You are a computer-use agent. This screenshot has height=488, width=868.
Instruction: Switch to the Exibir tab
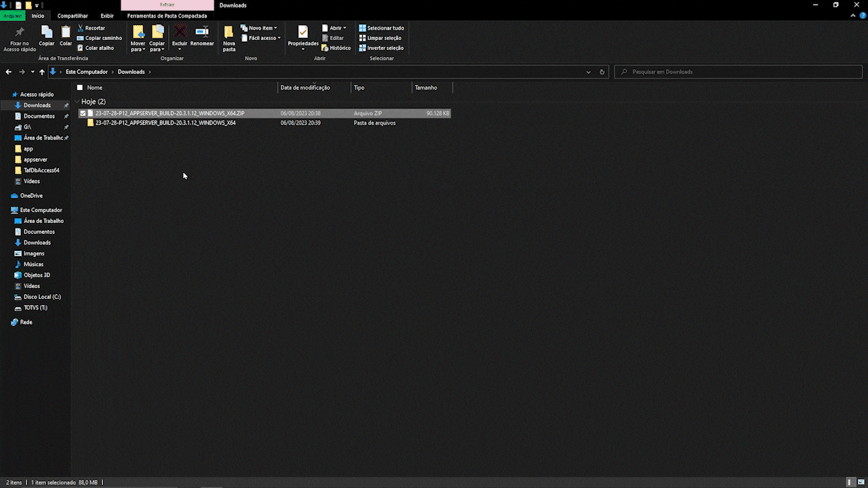pyautogui.click(x=107, y=16)
